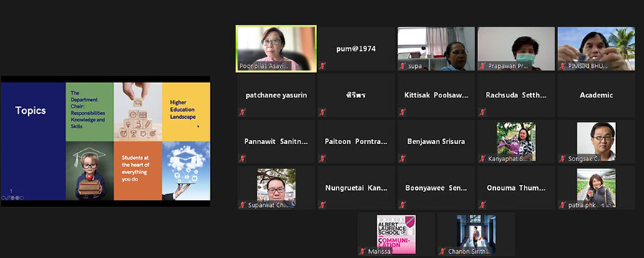Click Students at the heart slide box
This screenshot has width=644, height=258.
(x=138, y=171)
